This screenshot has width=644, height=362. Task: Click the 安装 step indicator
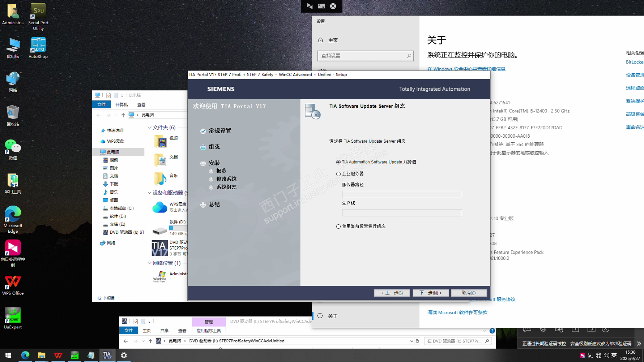pos(203,163)
